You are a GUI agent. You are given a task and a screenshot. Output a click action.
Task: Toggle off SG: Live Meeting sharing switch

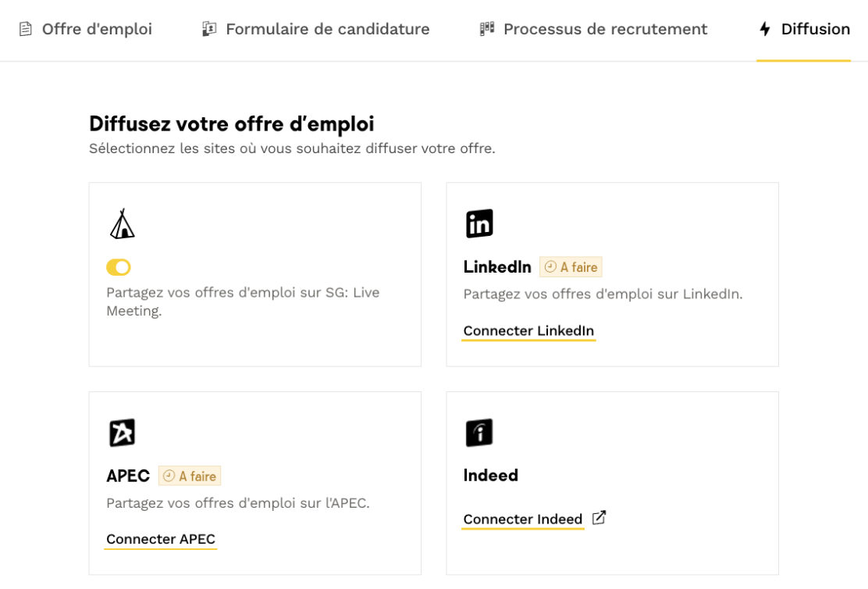(x=119, y=267)
